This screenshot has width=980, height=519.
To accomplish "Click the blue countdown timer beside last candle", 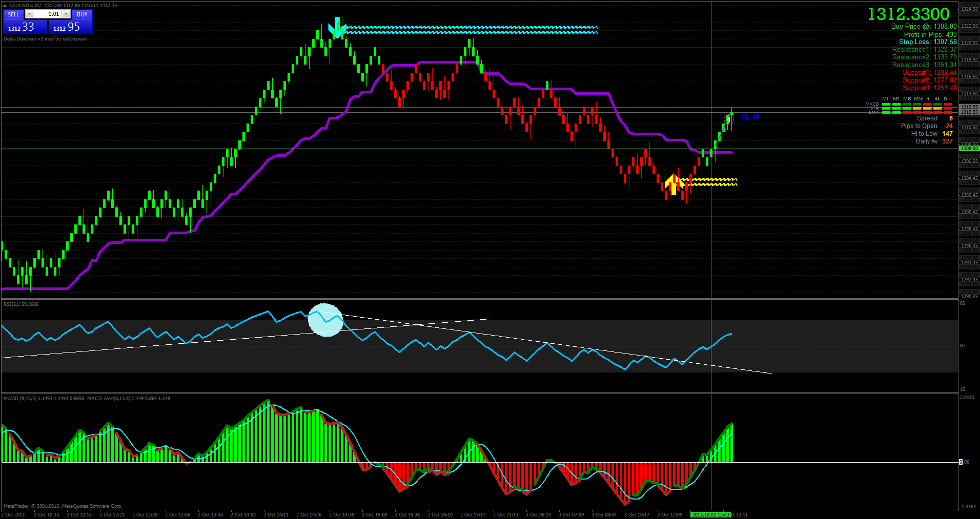I will [749, 117].
